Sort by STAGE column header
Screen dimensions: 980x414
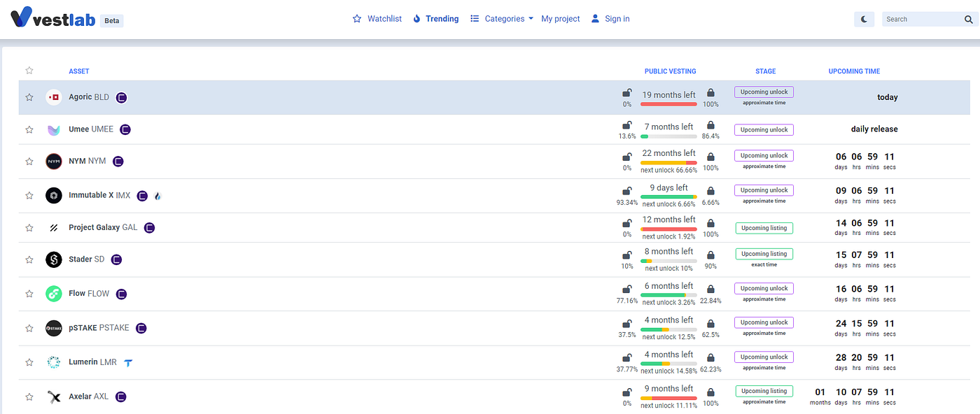pos(766,71)
